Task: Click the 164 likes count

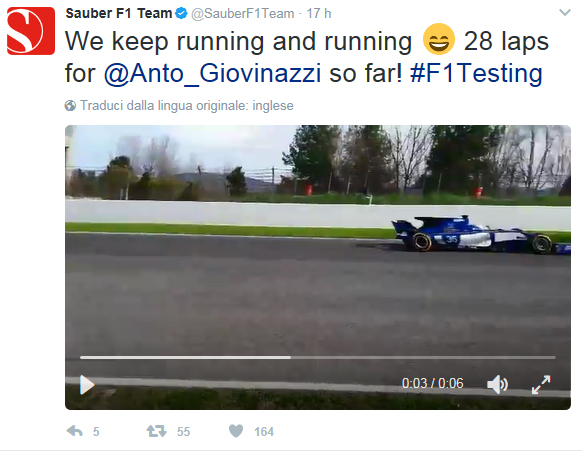Action: click(264, 431)
